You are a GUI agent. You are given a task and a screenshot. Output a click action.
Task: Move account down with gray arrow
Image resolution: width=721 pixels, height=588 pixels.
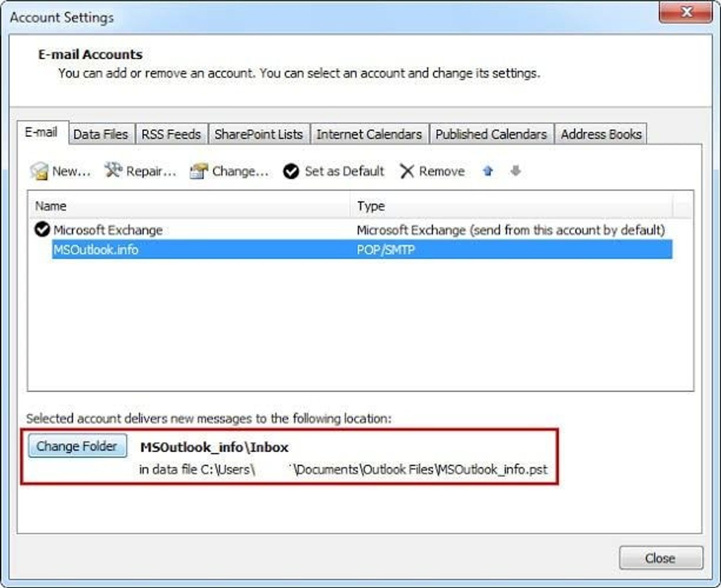click(516, 171)
